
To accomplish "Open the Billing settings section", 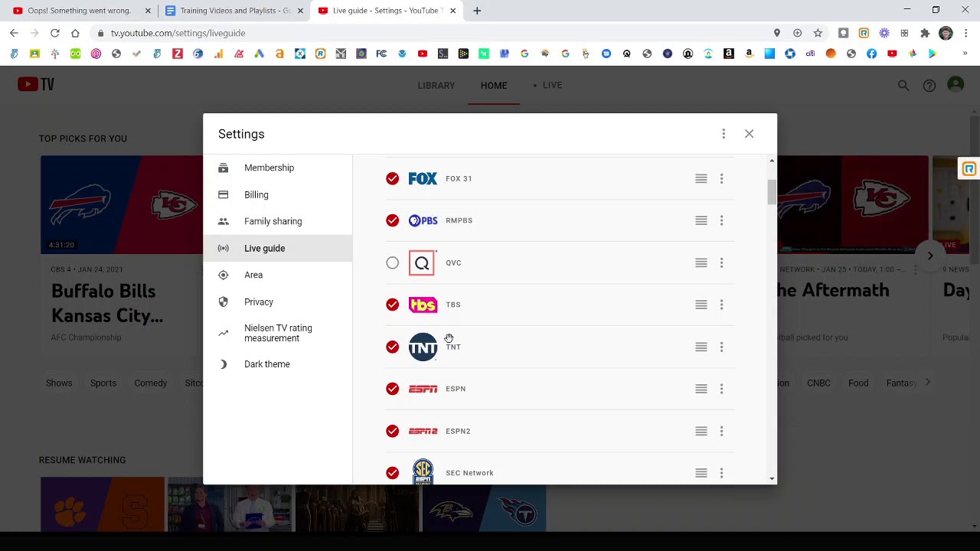I will (277, 194).
